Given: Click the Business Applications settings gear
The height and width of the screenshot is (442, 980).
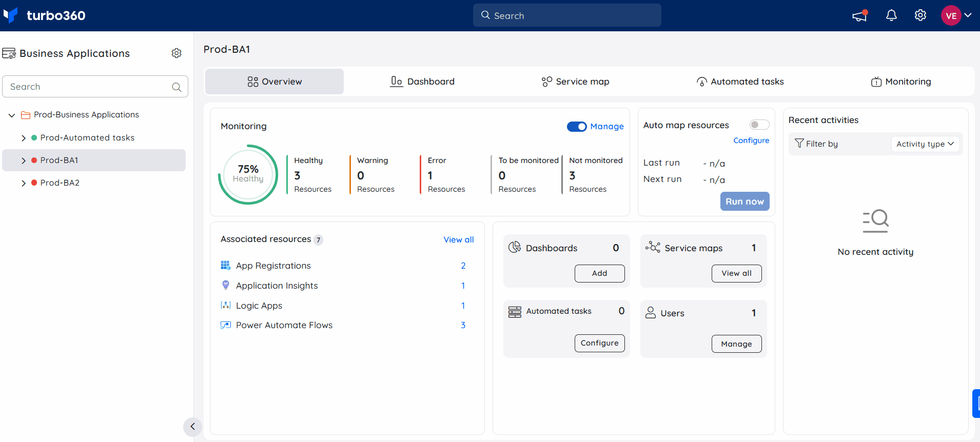Looking at the screenshot, I should pyautogui.click(x=177, y=53).
